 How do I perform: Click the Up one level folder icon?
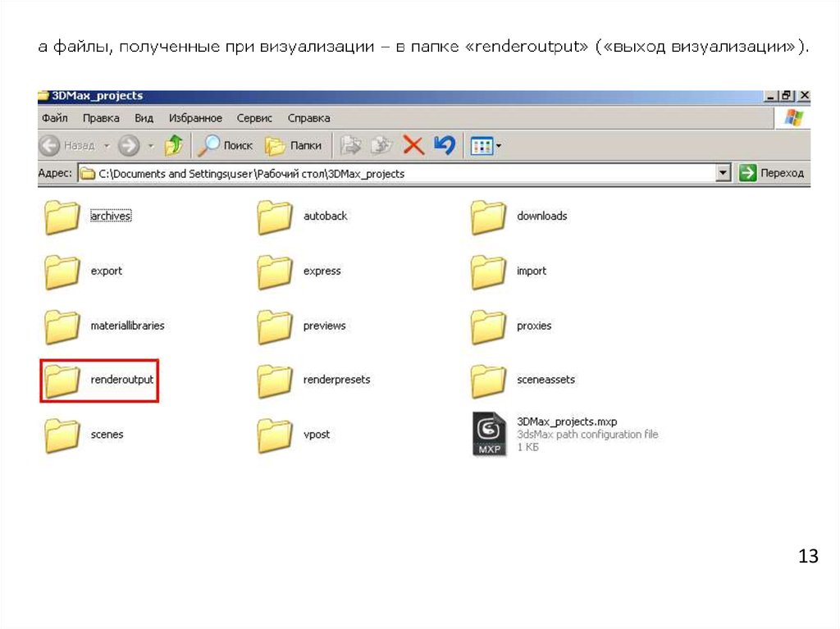(x=174, y=146)
